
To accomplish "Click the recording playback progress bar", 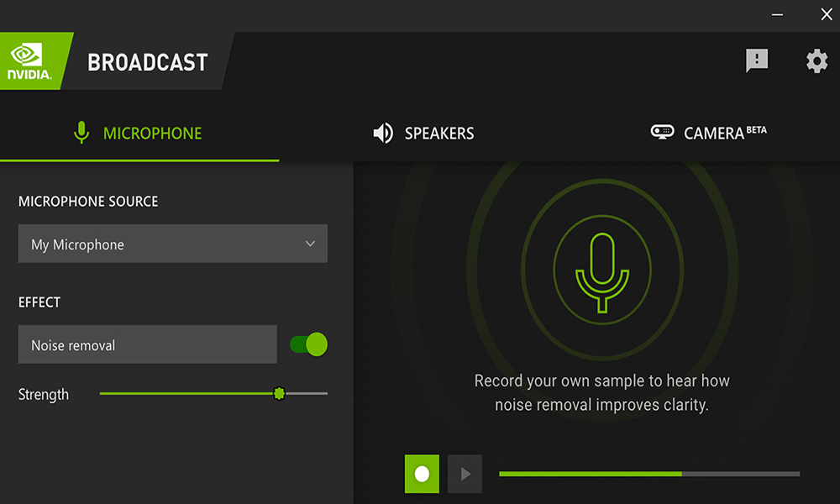I will tap(649, 474).
